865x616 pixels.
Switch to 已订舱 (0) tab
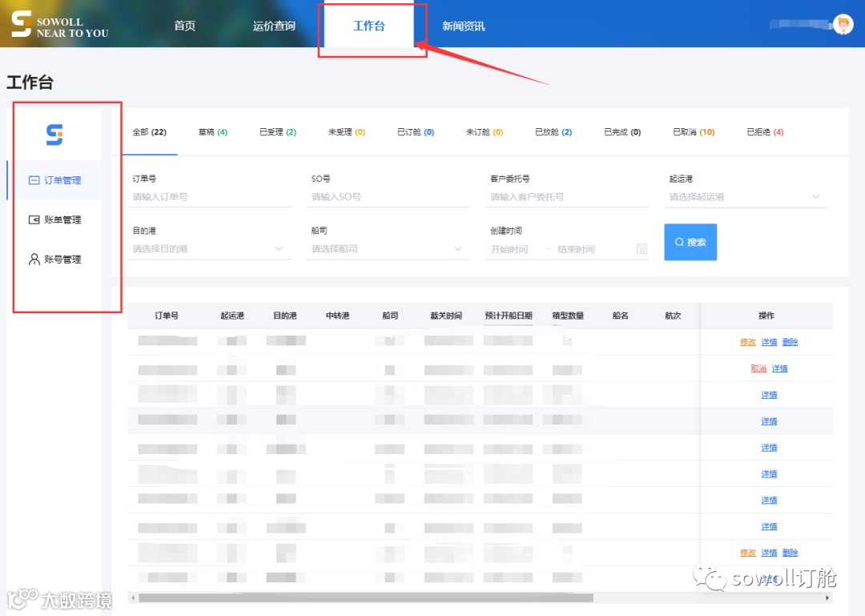click(416, 132)
